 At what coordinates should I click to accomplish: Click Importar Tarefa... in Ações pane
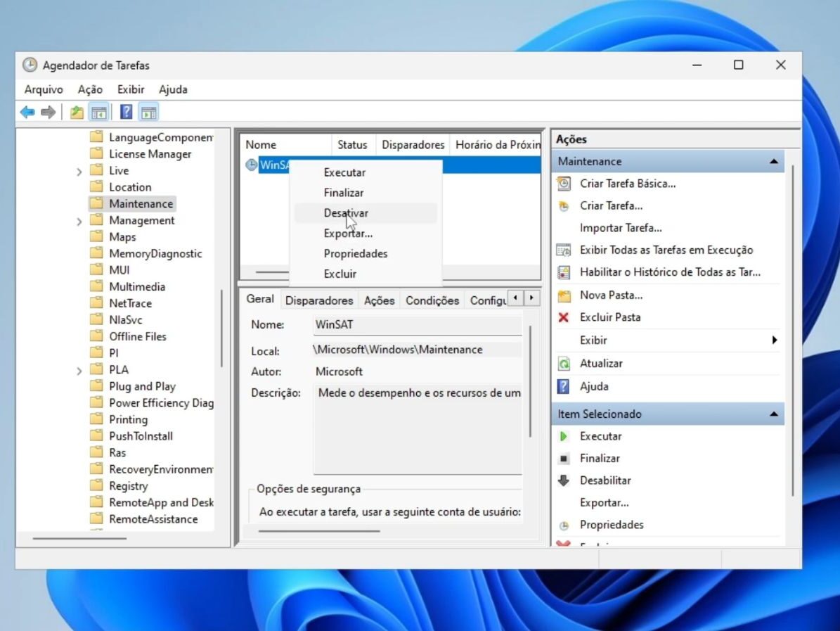(x=621, y=228)
